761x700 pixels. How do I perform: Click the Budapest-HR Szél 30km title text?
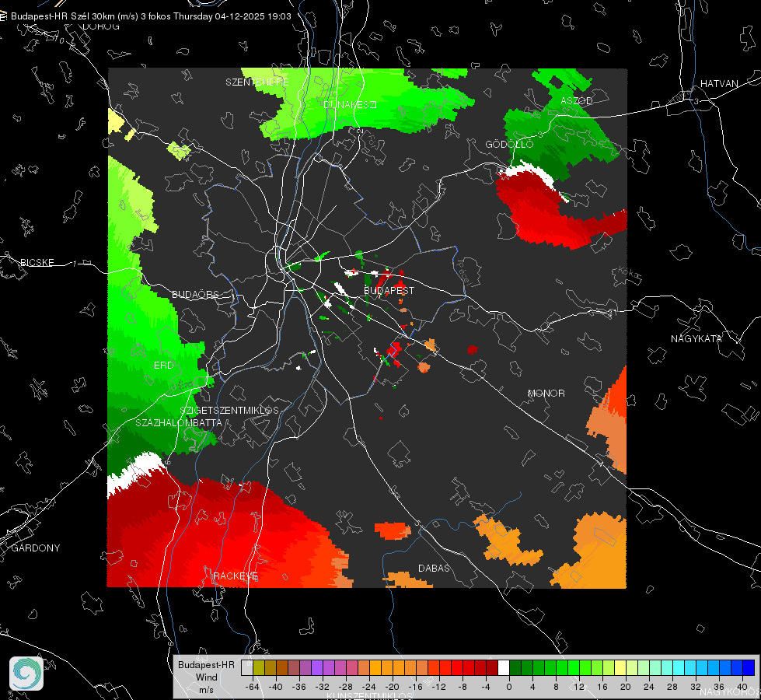(x=151, y=16)
